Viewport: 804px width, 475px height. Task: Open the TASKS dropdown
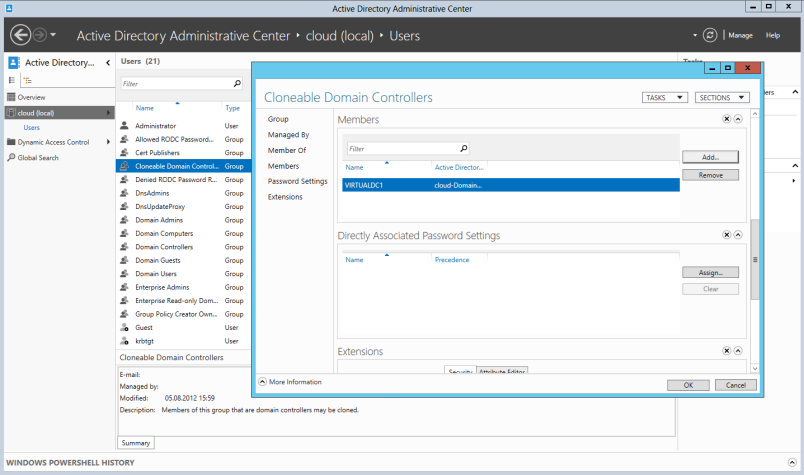665,97
